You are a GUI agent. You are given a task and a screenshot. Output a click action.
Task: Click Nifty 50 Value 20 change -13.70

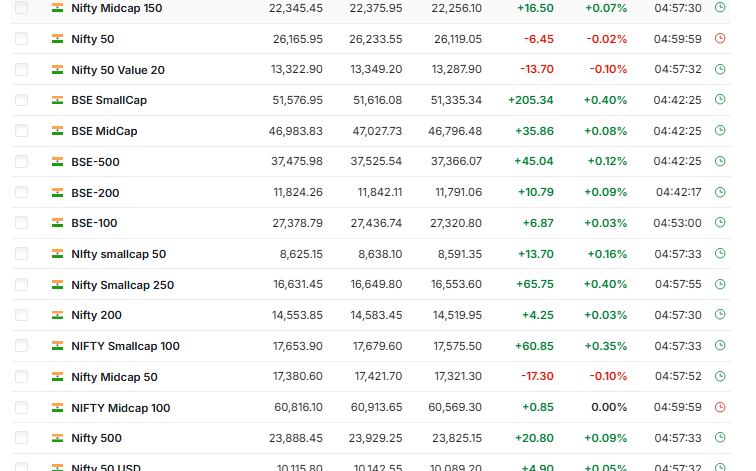537,69
